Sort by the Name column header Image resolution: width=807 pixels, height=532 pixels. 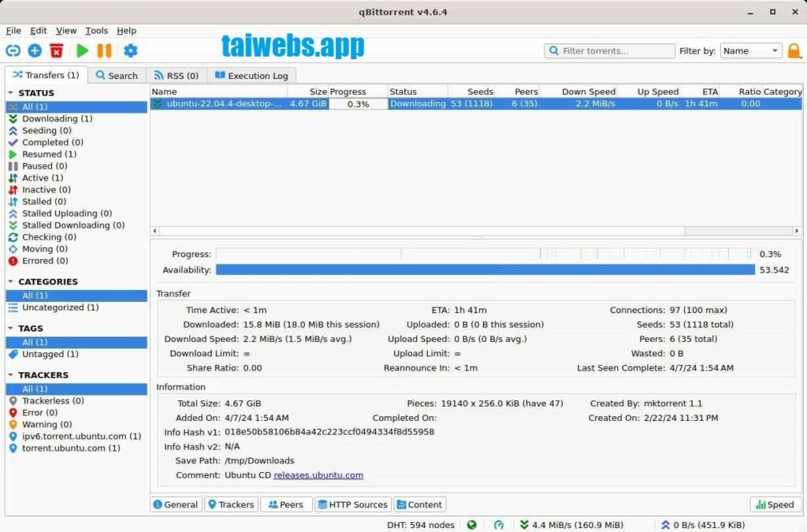pyautogui.click(x=219, y=91)
